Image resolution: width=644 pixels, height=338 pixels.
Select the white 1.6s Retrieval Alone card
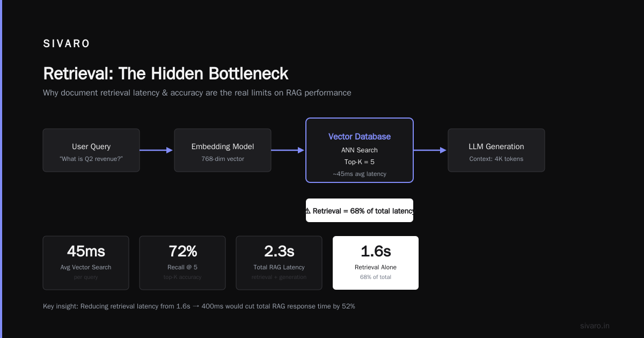tap(376, 263)
